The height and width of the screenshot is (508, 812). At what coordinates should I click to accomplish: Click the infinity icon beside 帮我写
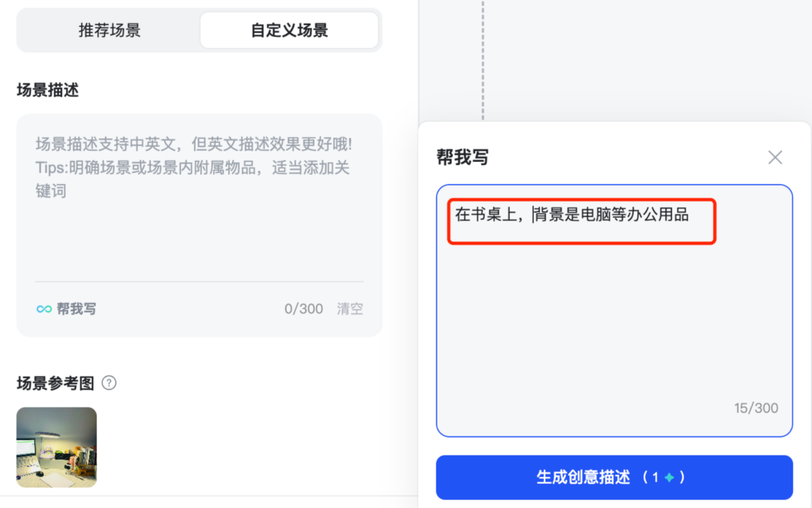pyautogui.click(x=44, y=309)
